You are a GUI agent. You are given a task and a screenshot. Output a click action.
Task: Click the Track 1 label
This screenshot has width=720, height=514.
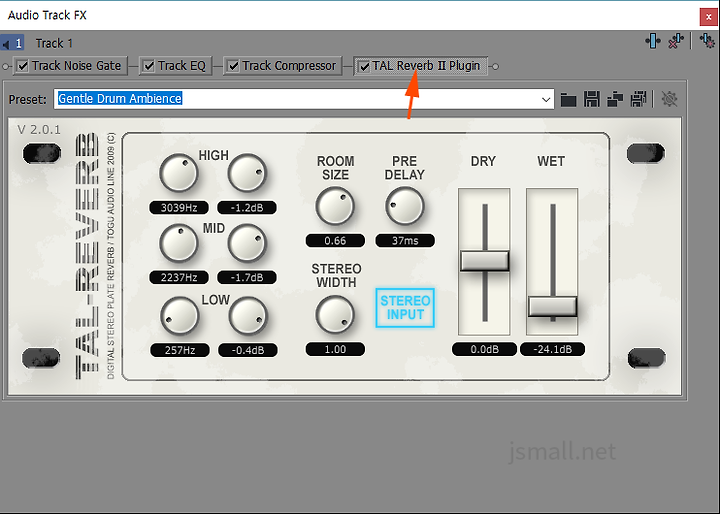[54, 44]
